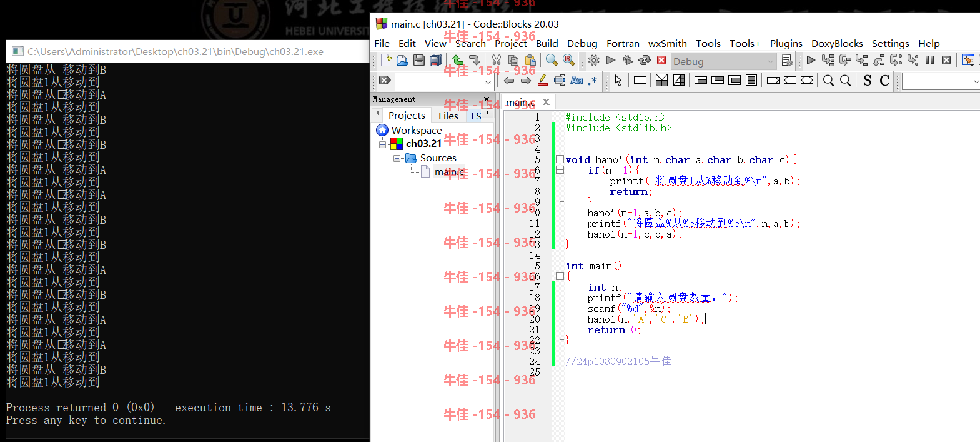Rebuild the project icon

tap(645, 61)
